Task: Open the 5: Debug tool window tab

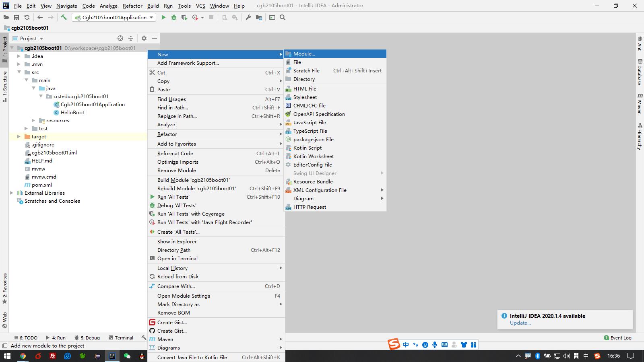Action: (87, 338)
